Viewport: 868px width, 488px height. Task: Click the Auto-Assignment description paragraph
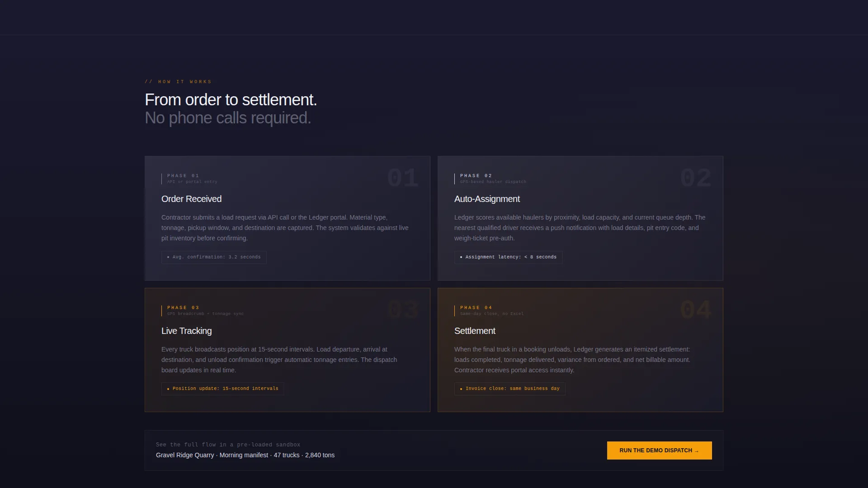(x=580, y=228)
